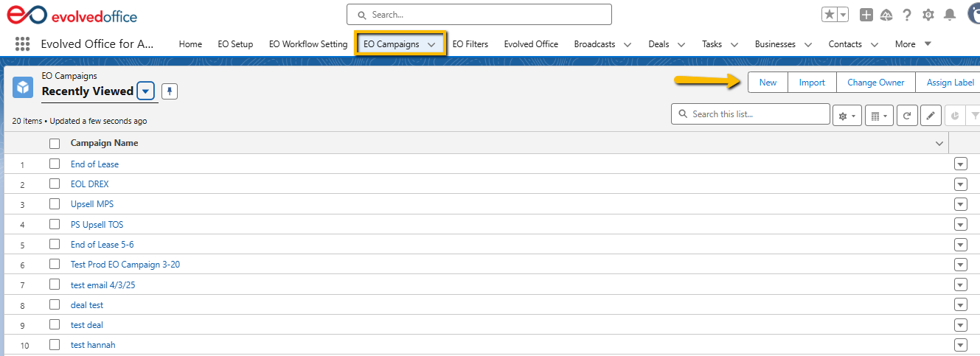Open the App Launcher grid icon
Viewport: 980px width, 356px height.
click(22, 44)
